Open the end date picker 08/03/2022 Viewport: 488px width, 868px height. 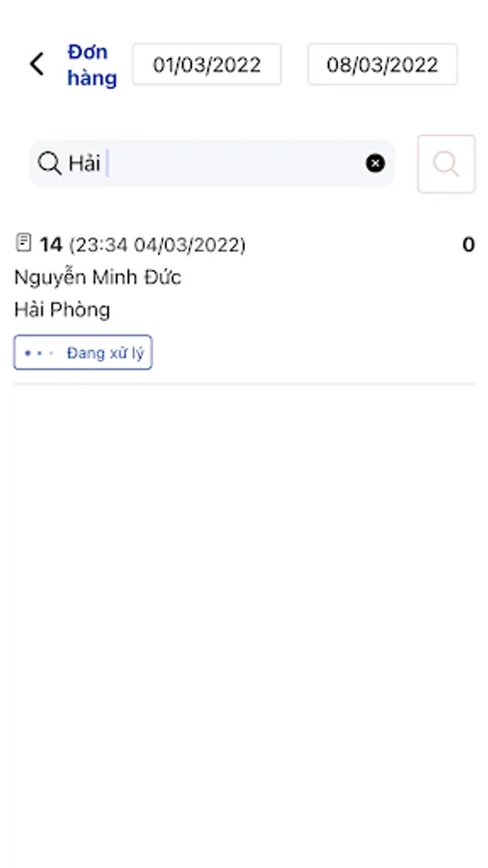pos(382,65)
